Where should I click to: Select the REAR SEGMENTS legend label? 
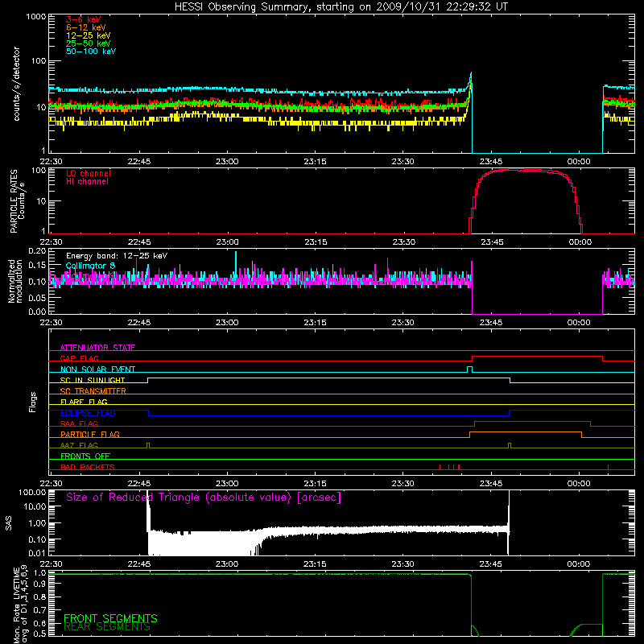(107, 627)
